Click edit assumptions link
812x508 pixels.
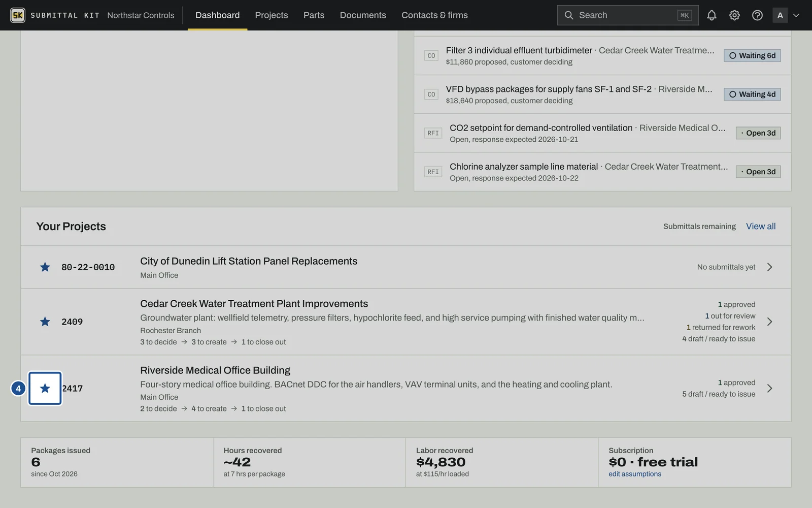635,474
